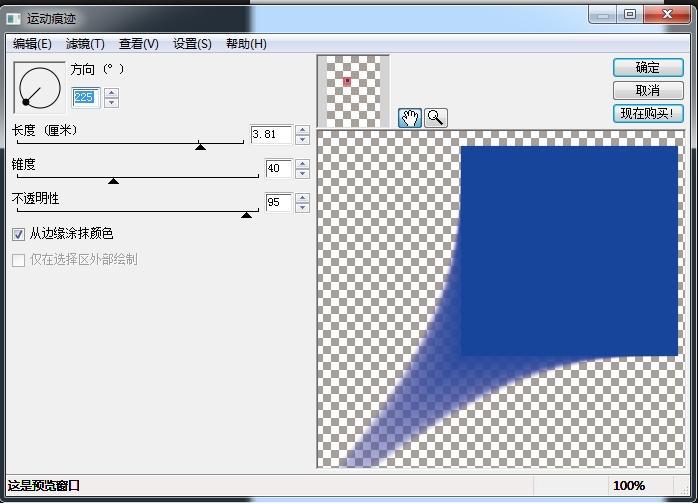Screen dimensions: 698x503
Task: Click the 运动痕迹 title bar icon
Action: point(13,19)
